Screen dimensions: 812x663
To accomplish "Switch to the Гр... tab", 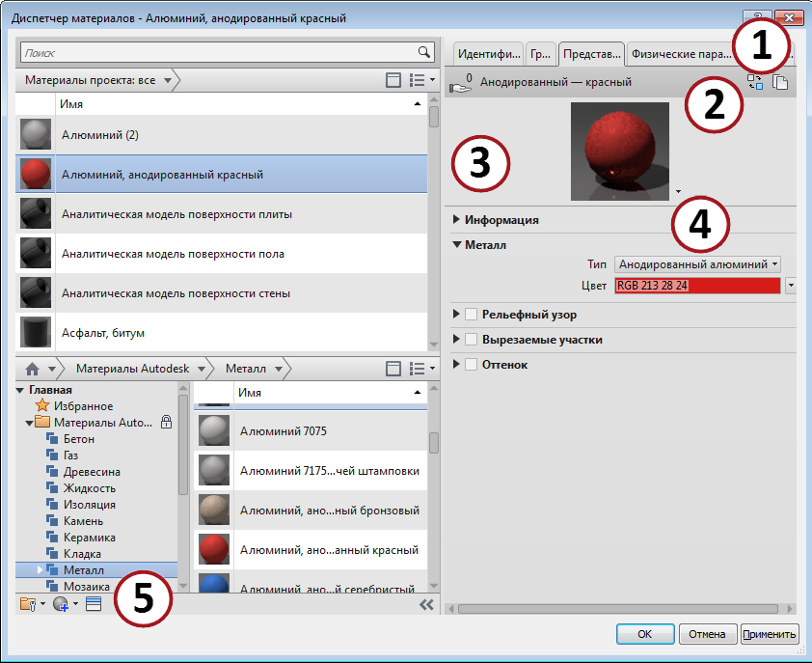I will pos(541,54).
